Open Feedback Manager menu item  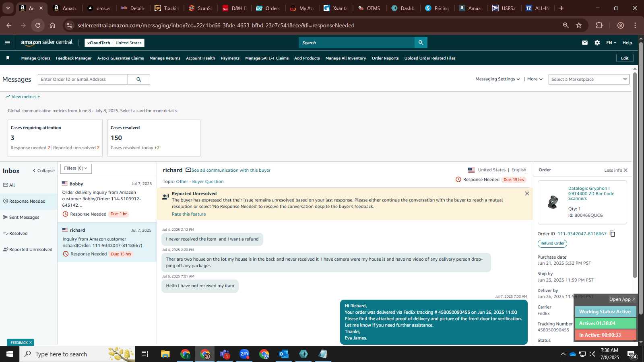point(74,58)
